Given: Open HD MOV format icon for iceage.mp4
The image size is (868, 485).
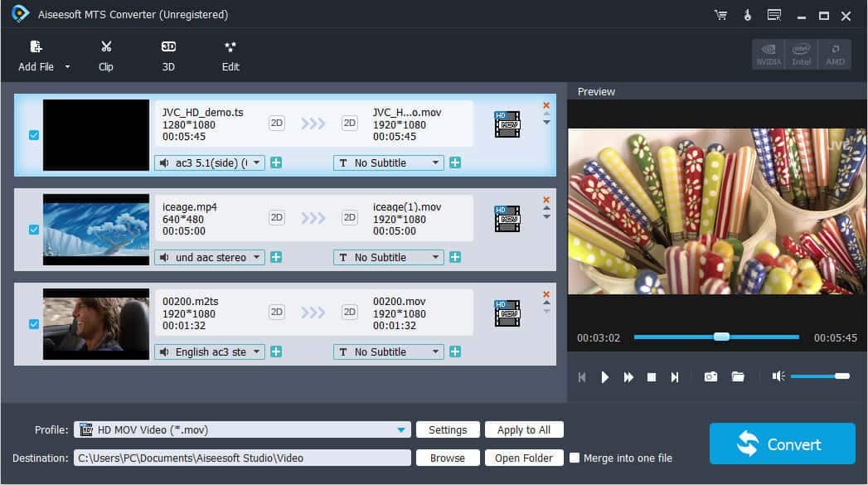Looking at the screenshot, I should coord(507,219).
